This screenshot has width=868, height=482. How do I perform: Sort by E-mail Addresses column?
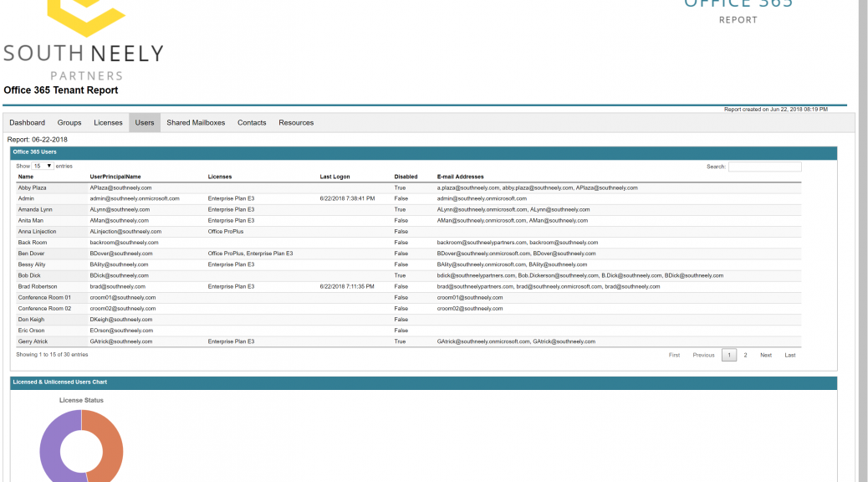tap(460, 177)
